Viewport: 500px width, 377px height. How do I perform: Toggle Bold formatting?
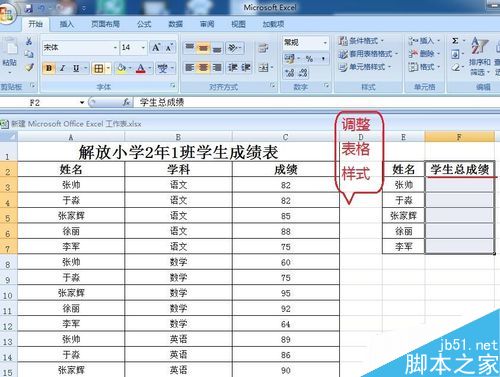click(x=49, y=68)
